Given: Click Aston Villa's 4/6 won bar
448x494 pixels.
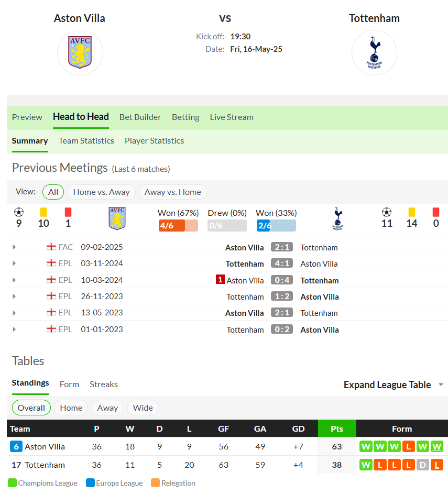Looking at the screenshot, I should tap(178, 226).
